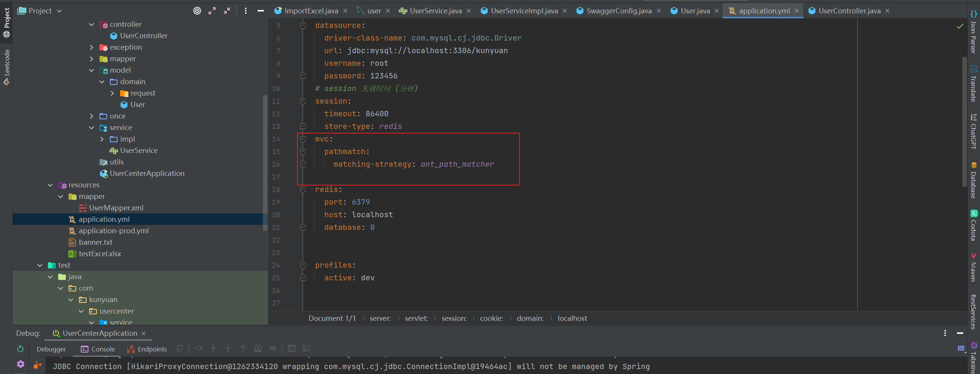Viewport: 980px width, 374px height.
Task: Collapse the controller folder
Action: click(91, 24)
